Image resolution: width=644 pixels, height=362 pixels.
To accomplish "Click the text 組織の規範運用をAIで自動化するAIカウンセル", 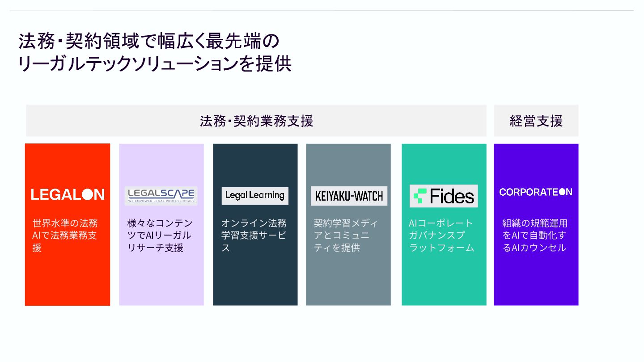I will (x=535, y=235).
